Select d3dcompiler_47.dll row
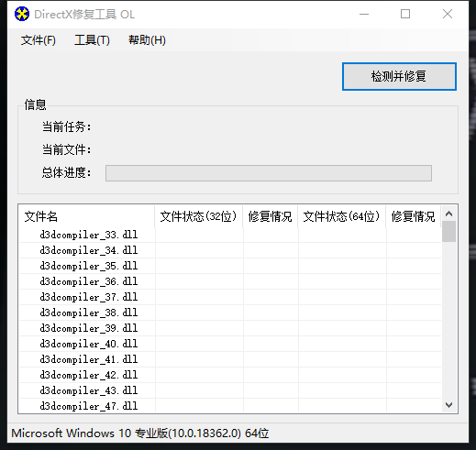This screenshot has height=450, width=476. click(x=230, y=406)
